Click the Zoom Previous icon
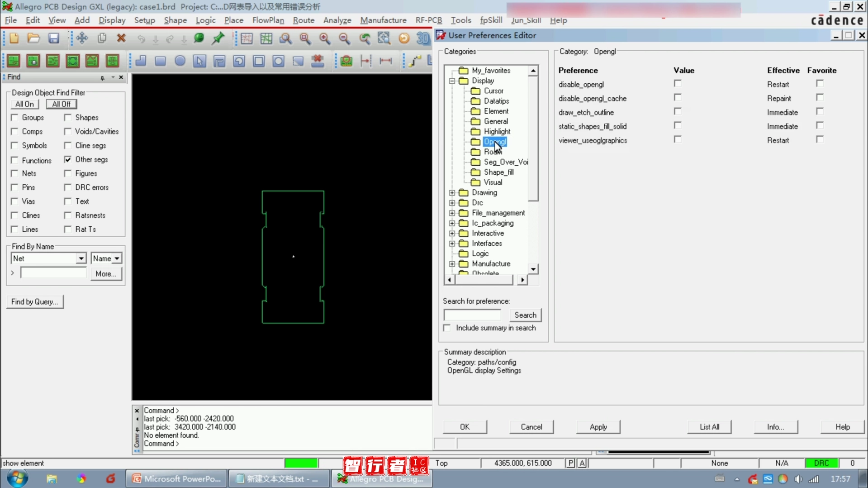Viewport: 868px width, 488px height. [365, 38]
